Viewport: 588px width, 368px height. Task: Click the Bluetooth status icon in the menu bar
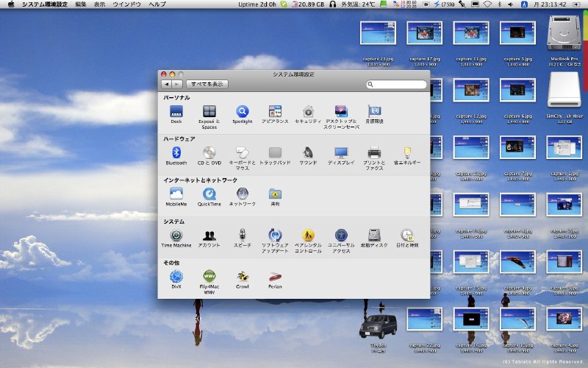pos(500,4)
